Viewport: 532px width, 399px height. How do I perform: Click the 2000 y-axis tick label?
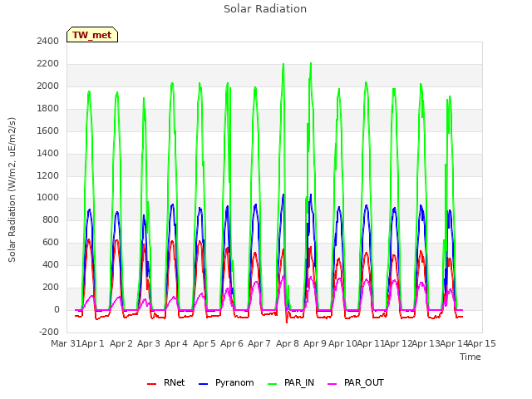point(48,86)
